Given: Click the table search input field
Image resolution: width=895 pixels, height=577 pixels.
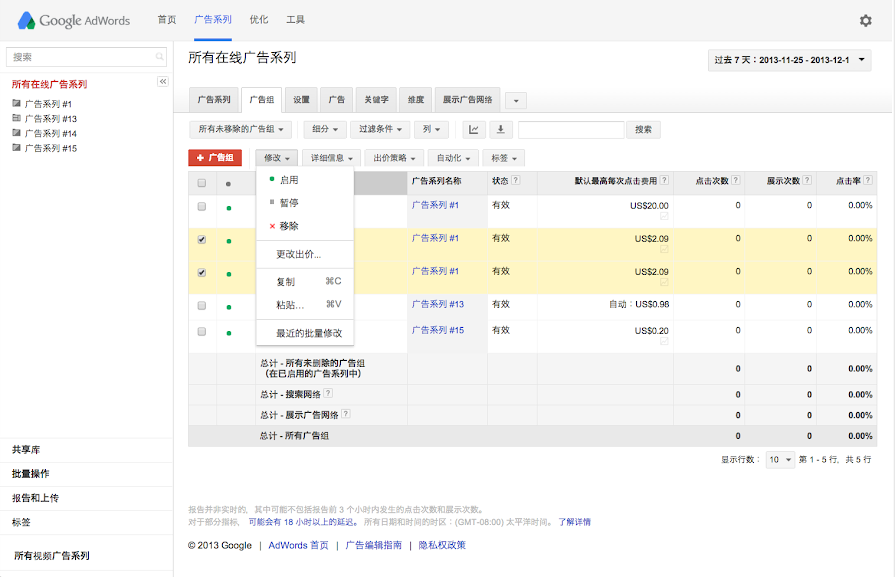Looking at the screenshot, I should coord(571,130).
